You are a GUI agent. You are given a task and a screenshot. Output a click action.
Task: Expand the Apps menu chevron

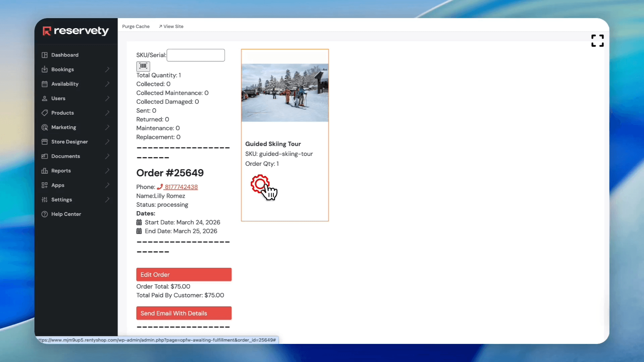click(107, 185)
